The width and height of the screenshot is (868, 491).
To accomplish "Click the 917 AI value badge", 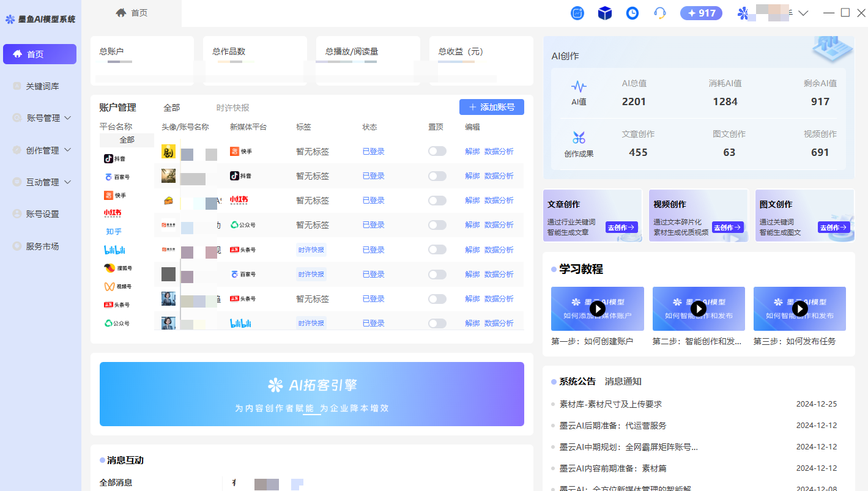I will pos(701,13).
